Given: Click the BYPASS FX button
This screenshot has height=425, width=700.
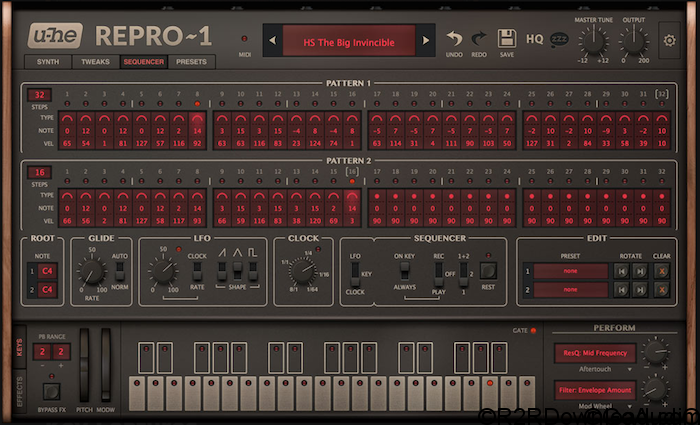Looking at the screenshot, I should click(51, 392).
